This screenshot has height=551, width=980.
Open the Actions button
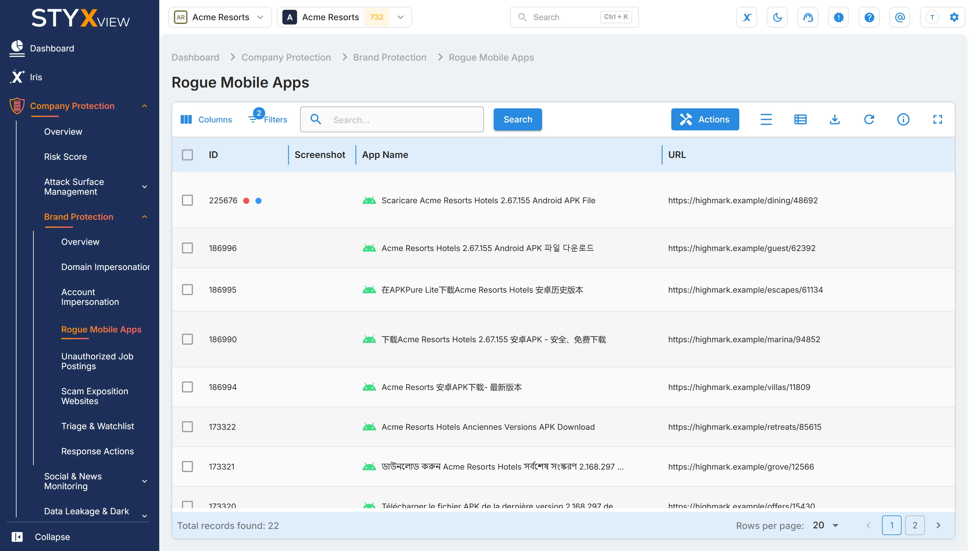point(705,119)
